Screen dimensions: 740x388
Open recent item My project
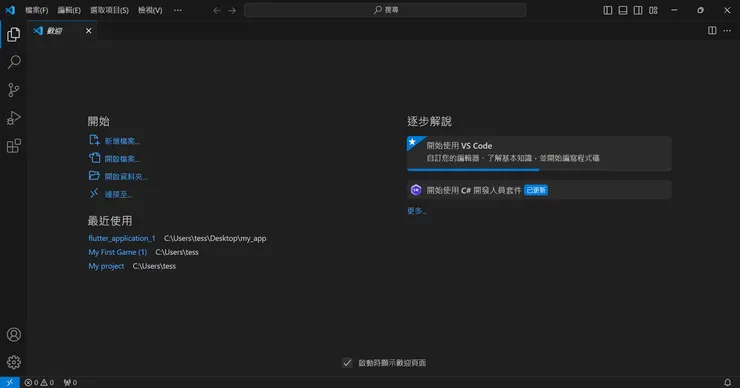(x=106, y=266)
